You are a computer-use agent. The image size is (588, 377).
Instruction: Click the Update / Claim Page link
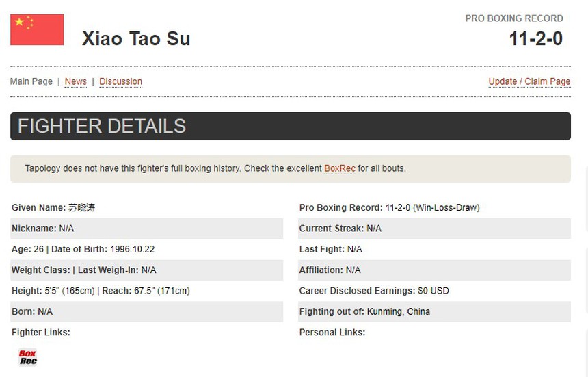[529, 81]
